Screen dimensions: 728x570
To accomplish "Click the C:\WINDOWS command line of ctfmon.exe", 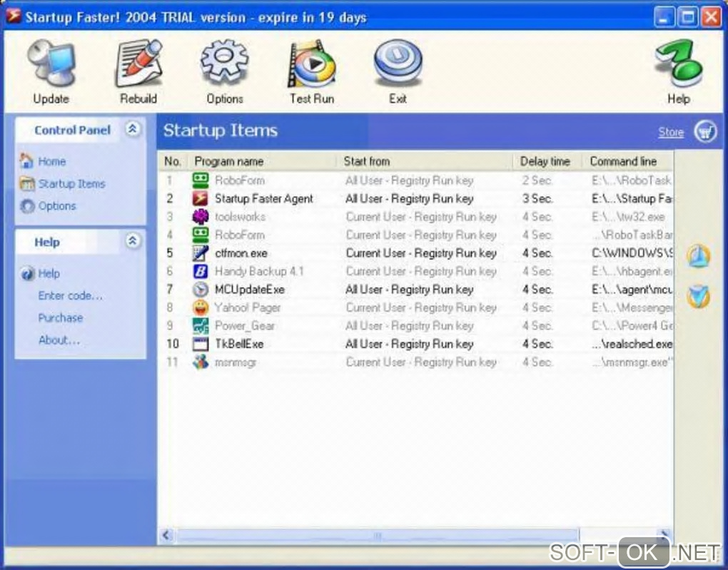I will point(632,253).
